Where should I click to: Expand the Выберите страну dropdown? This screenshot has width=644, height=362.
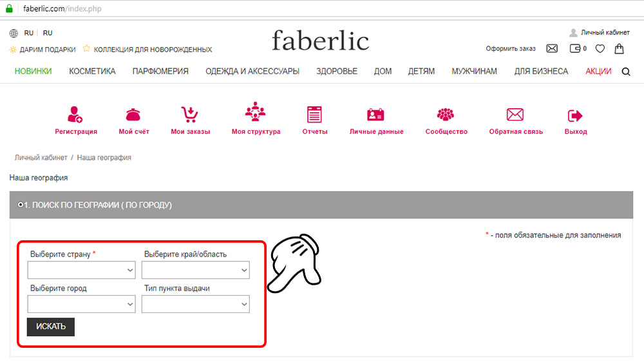pyautogui.click(x=81, y=271)
